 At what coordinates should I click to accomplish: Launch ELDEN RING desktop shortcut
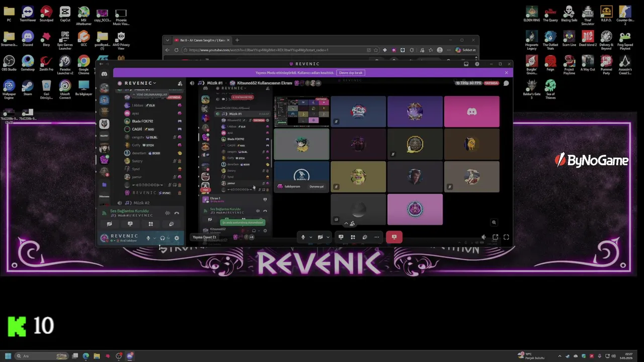point(532,14)
